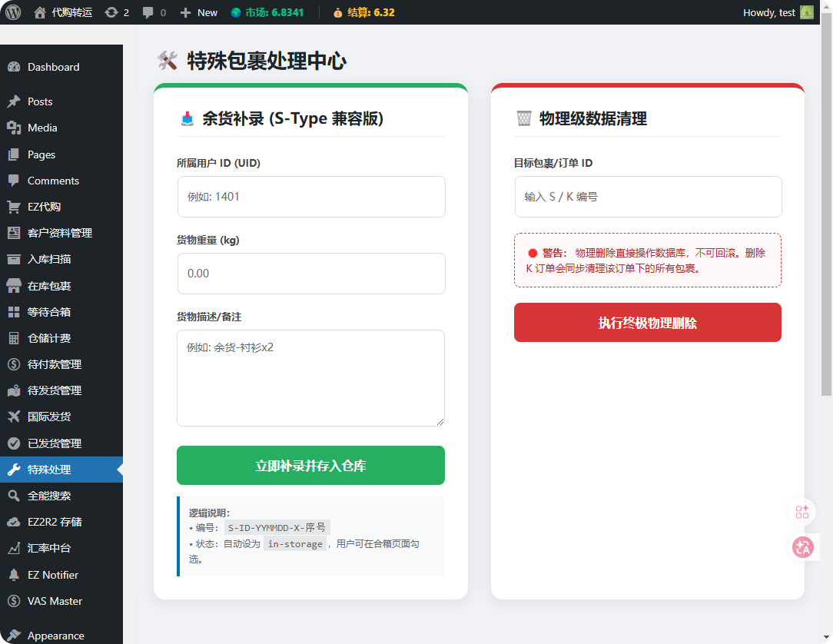
Task: Open EZ Notifier from the sidebar
Action: click(x=52, y=575)
